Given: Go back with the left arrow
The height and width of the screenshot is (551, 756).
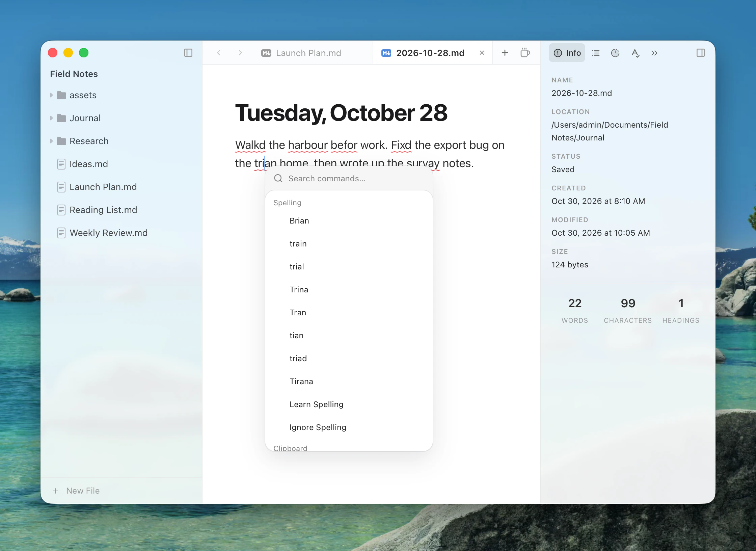Looking at the screenshot, I should tap(219, 53).
